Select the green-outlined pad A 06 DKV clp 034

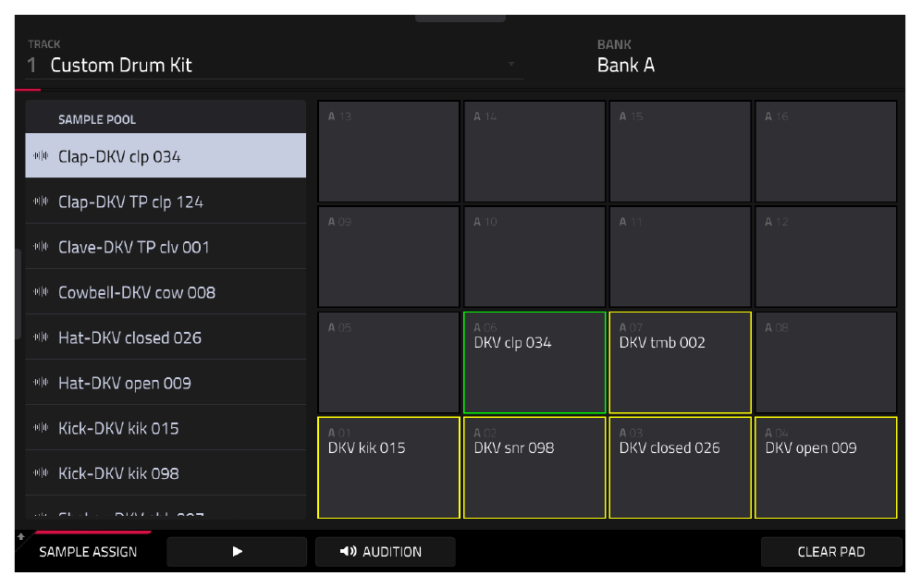click(x=534, y=362)
